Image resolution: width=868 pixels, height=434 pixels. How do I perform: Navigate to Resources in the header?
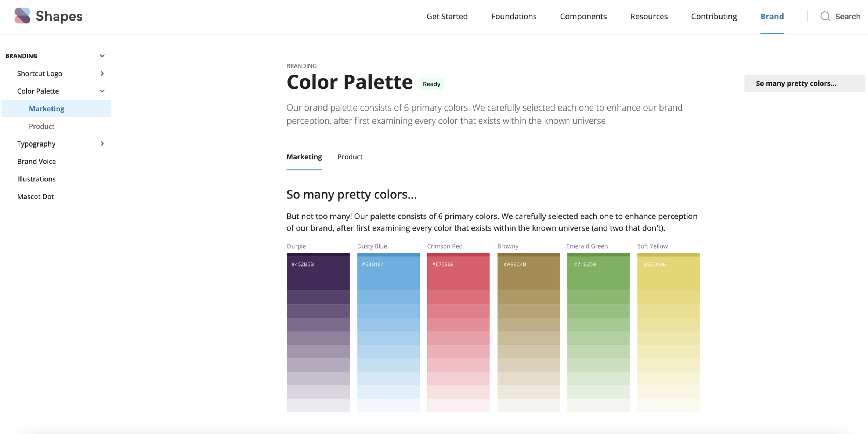pyautogui.click(x=648, y=16)
